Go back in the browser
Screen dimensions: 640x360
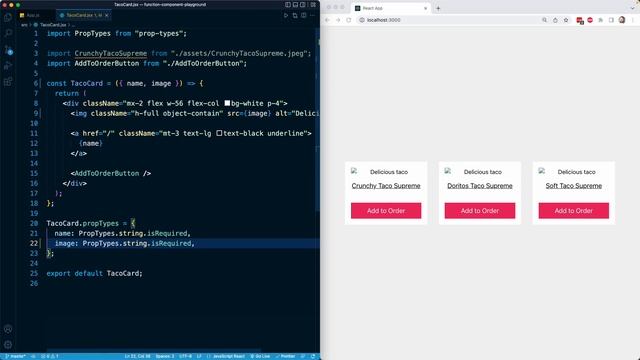coord(327,20)
